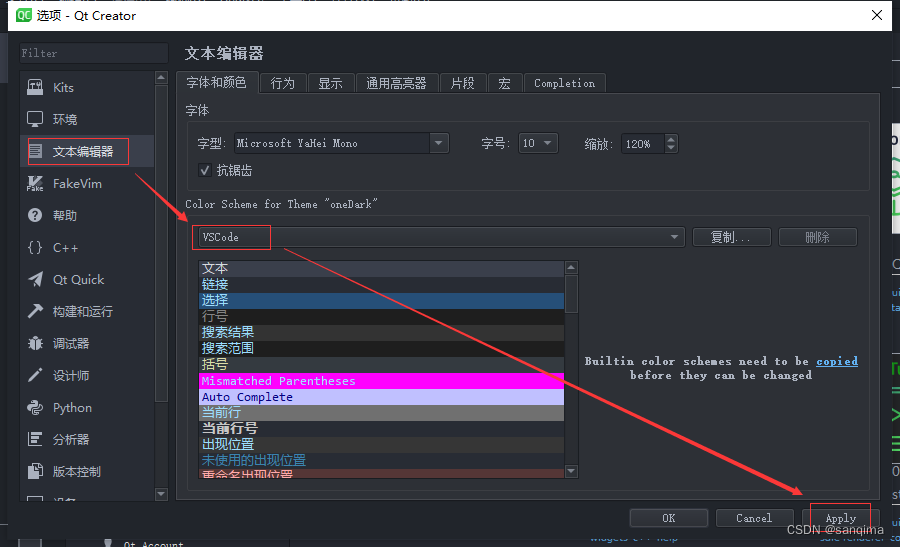Screen dimensions: 900x547
Task: Click the 缩放 120% value field
Action: pos(642,143)
